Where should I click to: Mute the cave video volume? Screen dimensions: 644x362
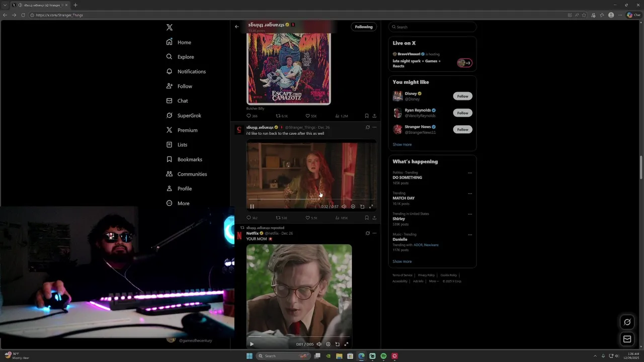pos(344,206)
